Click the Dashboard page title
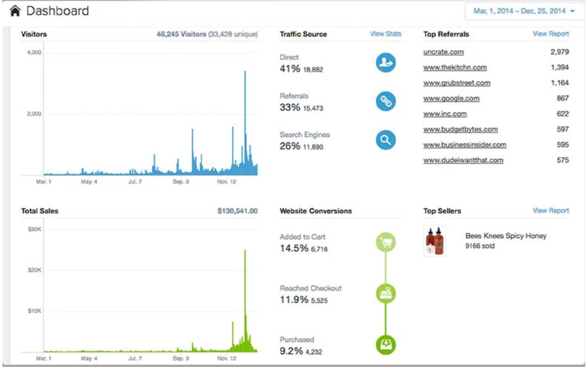588x367 pixels. point(58,11)
